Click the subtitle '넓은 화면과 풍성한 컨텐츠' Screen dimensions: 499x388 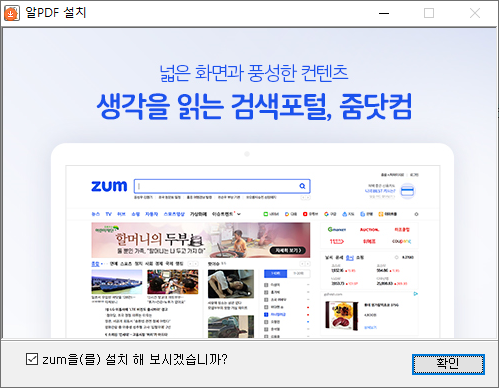coord(254,73)
